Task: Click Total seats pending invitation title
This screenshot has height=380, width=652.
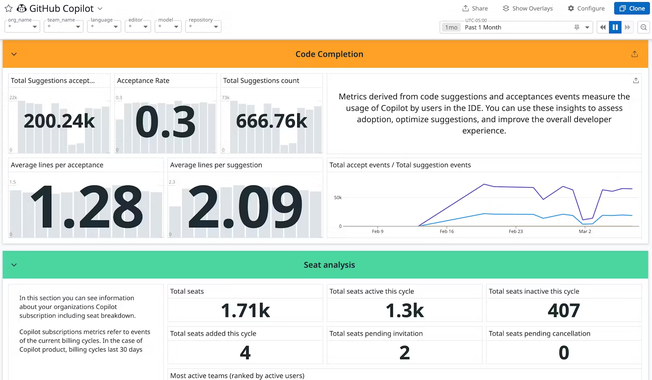Action: pyautogui.click(x=376, y=333)
